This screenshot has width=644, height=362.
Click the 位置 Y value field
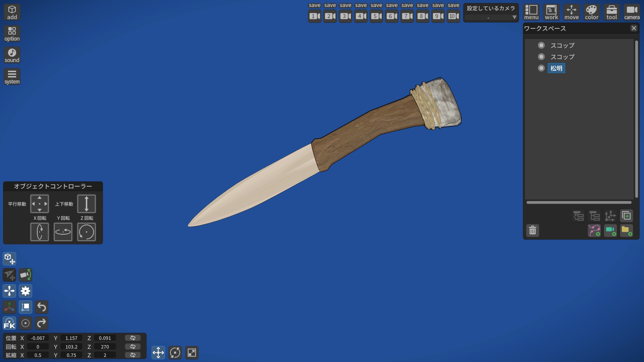click(x=71, y=338)
